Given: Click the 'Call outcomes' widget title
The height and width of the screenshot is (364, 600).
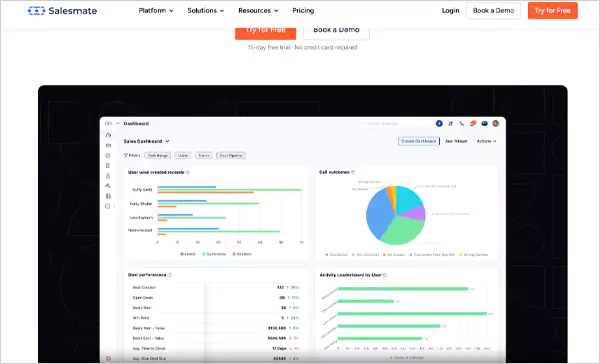Looking at the screenshot, I should [x=334, y=172].
